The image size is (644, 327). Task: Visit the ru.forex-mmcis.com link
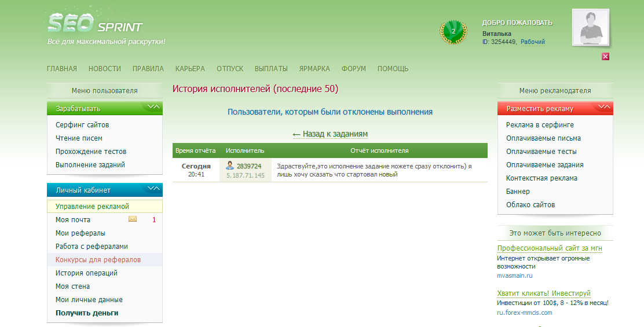coord(525,313)
